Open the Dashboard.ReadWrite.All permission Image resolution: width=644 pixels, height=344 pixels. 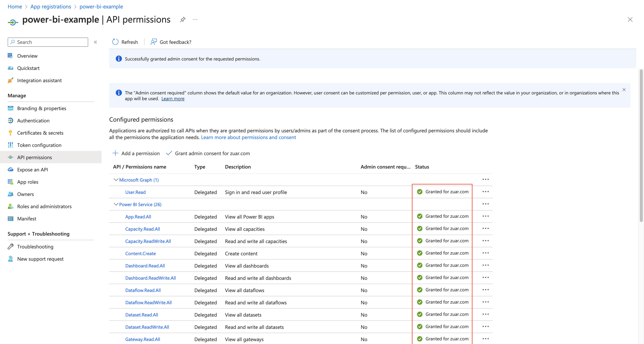pyautogui.click(x=150, y=278)
